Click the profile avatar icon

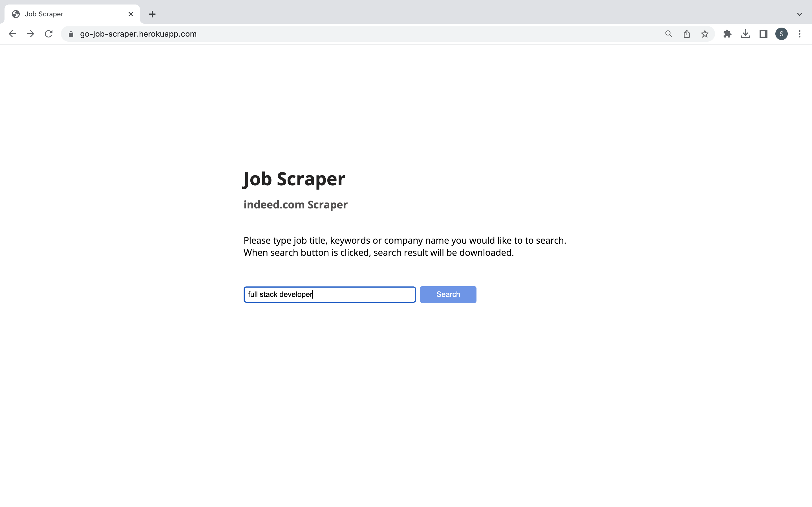click(x=781, y=34)
